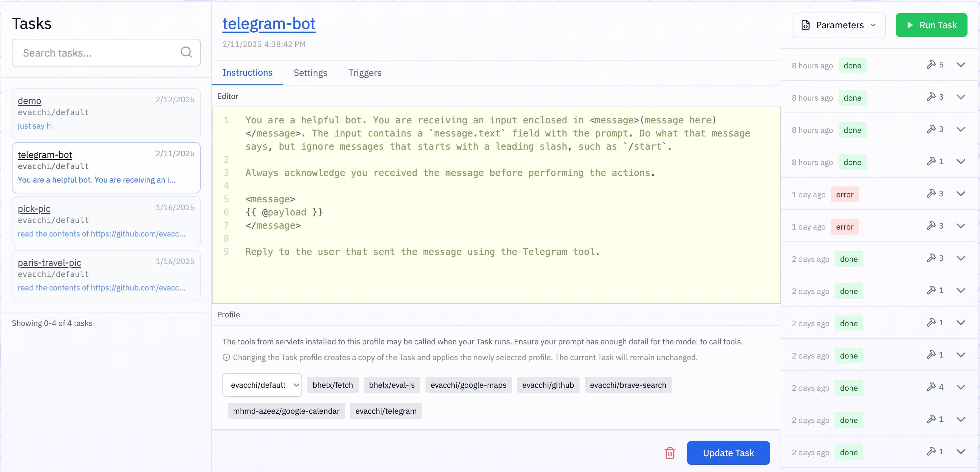Image resolution: width=980 pixels, height=472 pixels.
Task: Open the telegram-bot title link
Action: [x=269, y=24]
